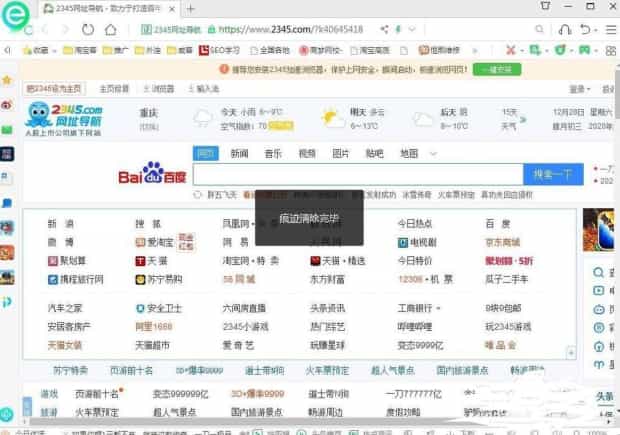
Task: Close the 2345网址导航 tab
Action: pyautogui.click(x=172, y=9)
